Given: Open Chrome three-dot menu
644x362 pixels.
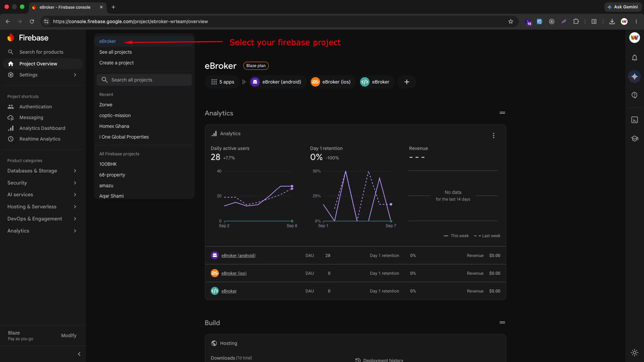Looking at the screenshot, I should tap(636, 21).
